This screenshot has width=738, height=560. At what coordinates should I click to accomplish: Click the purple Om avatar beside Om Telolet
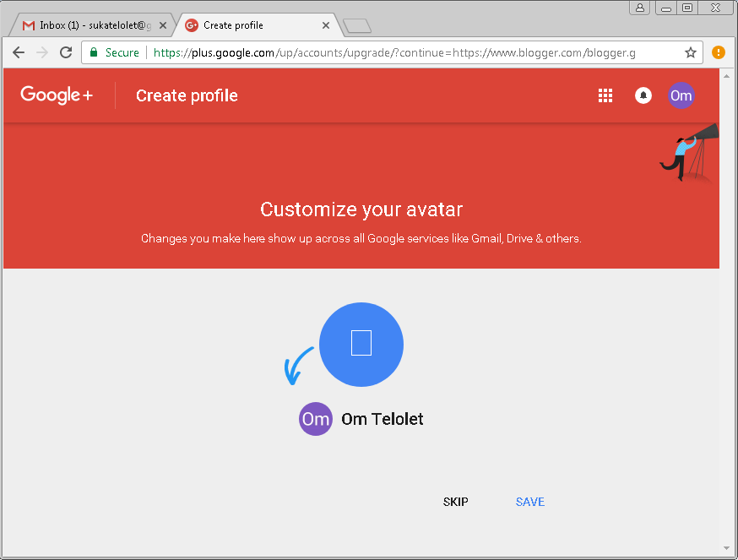315,419
